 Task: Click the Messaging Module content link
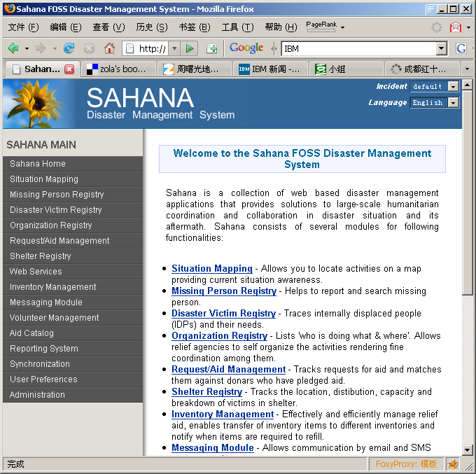pyautogui.click(x=213, y=447)
